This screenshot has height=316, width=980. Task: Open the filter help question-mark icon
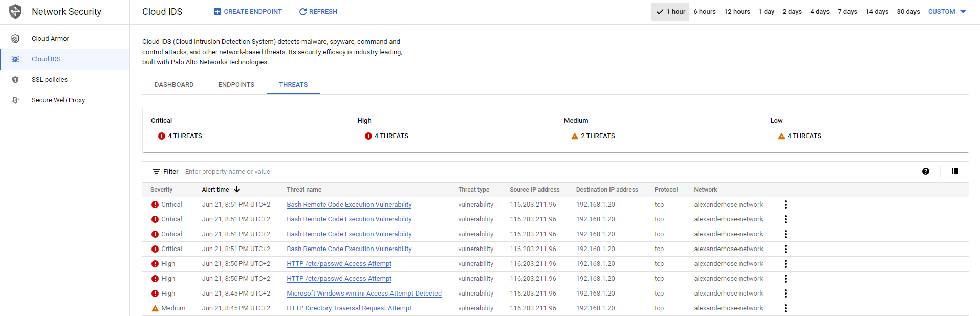926,171
